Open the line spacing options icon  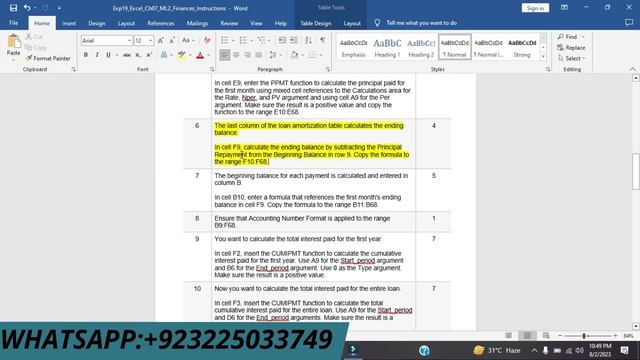(273, 55)
